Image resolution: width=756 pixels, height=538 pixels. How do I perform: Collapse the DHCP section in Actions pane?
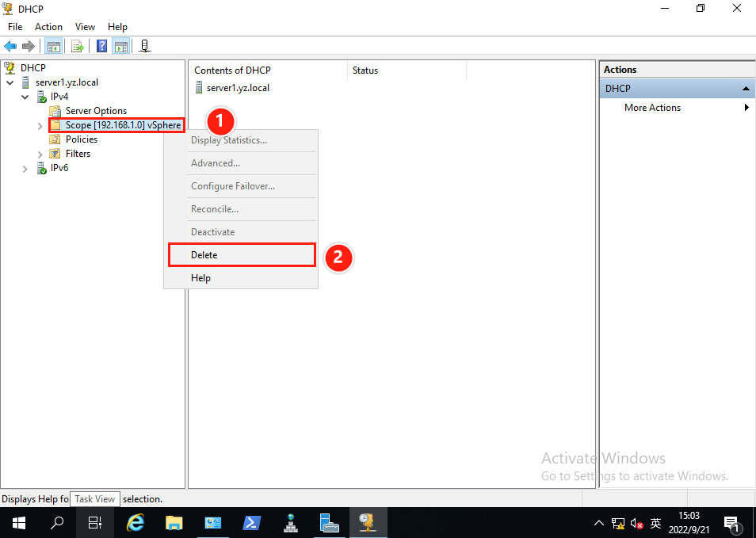coord(746,89)
